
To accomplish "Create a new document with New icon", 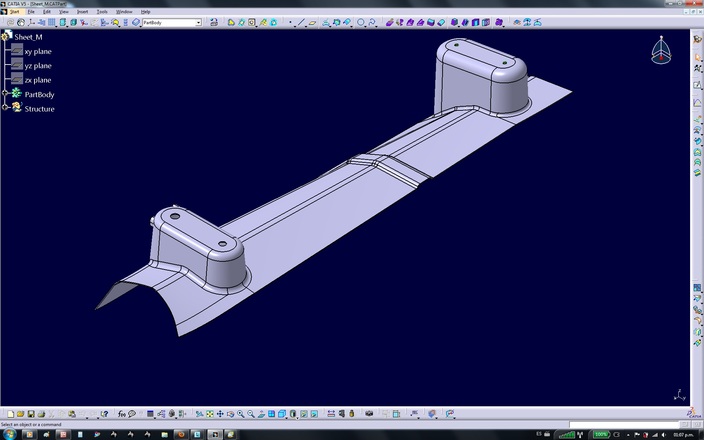I will (10, 414).
